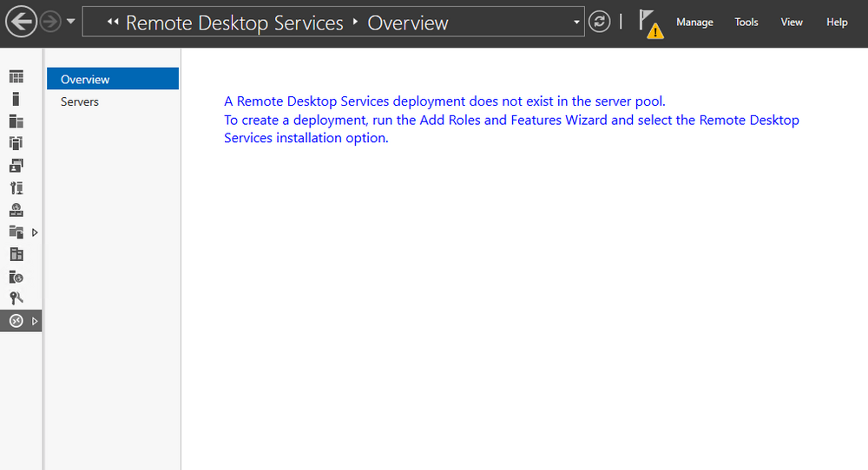Open the All Servers icon in the sidebar
The image size is (868, 470).
pos(16,121)
